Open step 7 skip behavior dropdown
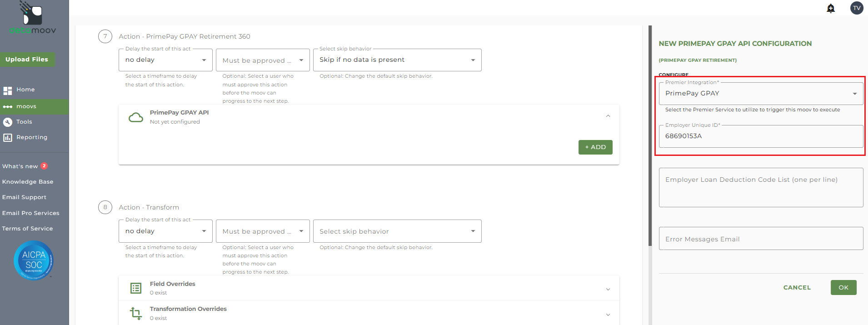This screenshot has width=868, height=325. (397, 60)
